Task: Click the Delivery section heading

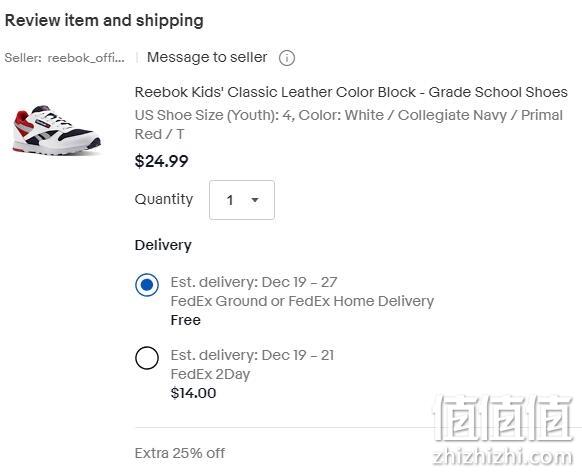Action: (x=163, y=245)
